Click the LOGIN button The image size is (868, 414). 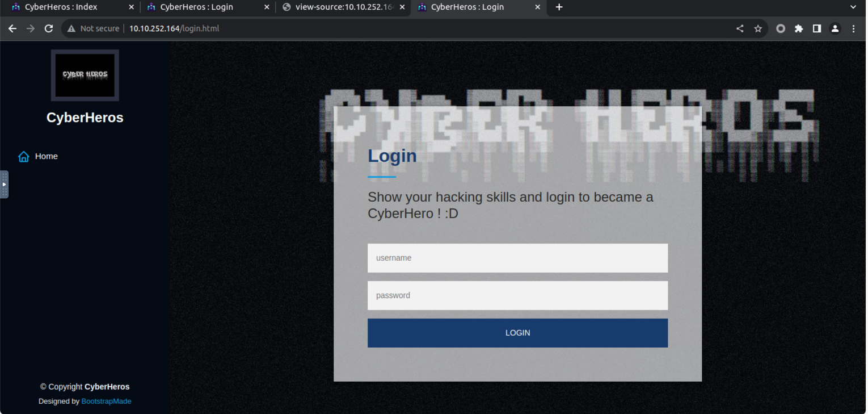[x=517, y=333]
